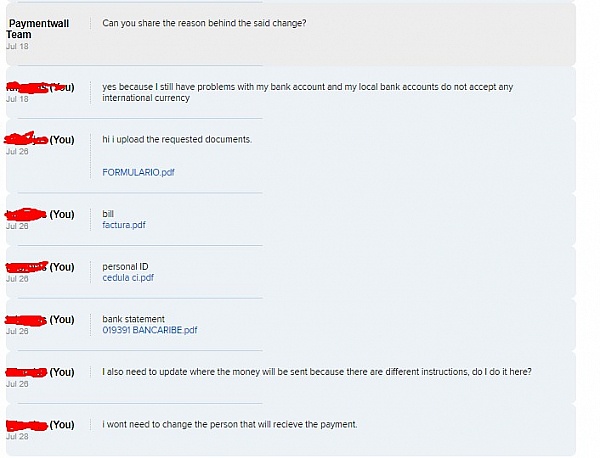This screenshot has width=600, height=458.
Task: Click the 'bill' message label
Action: (x=109, y=214)
